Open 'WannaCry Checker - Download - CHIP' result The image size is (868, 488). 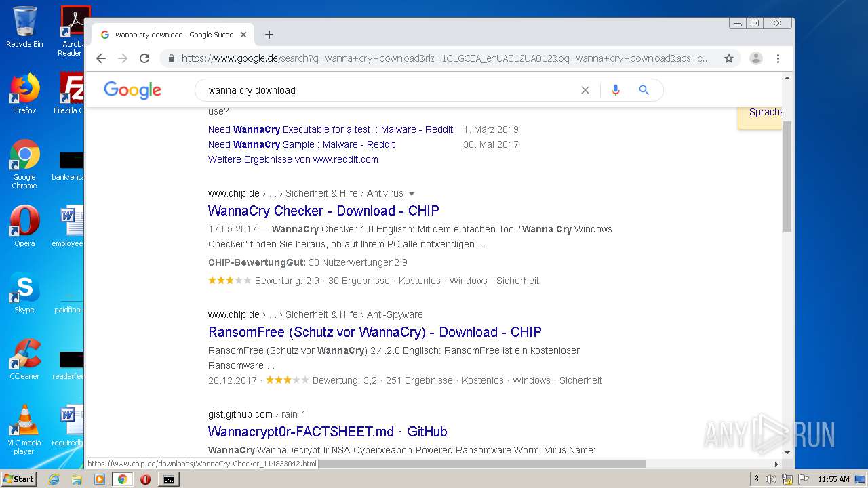[323, 211]
